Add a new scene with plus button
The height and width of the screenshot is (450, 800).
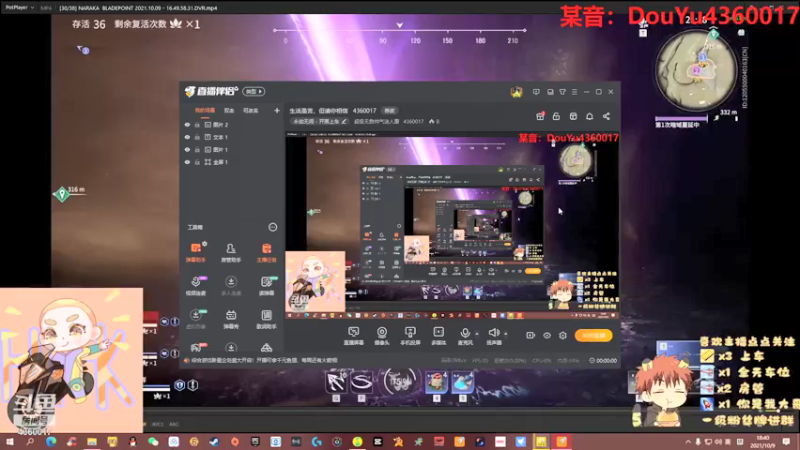click(x=277, y=110)
